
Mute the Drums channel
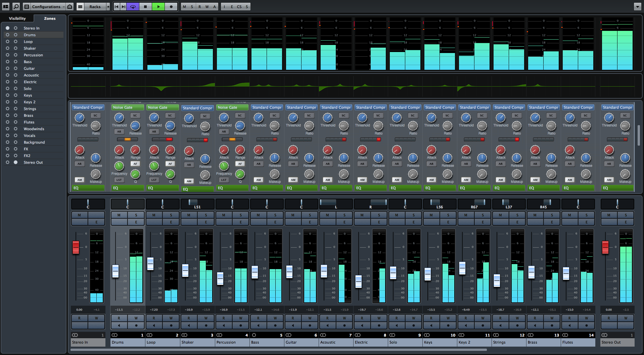point(119,215)
